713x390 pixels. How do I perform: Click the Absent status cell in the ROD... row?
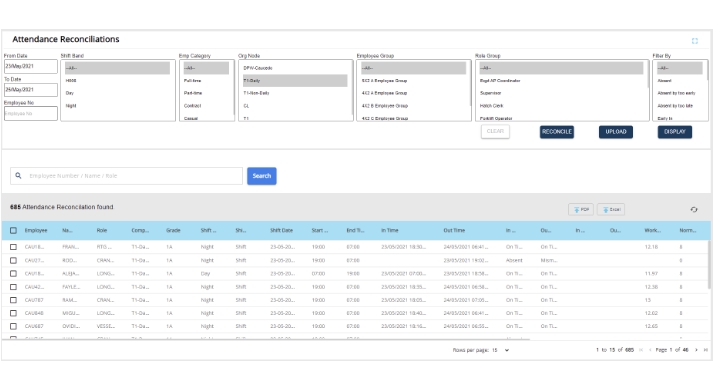tap(514, 260)
